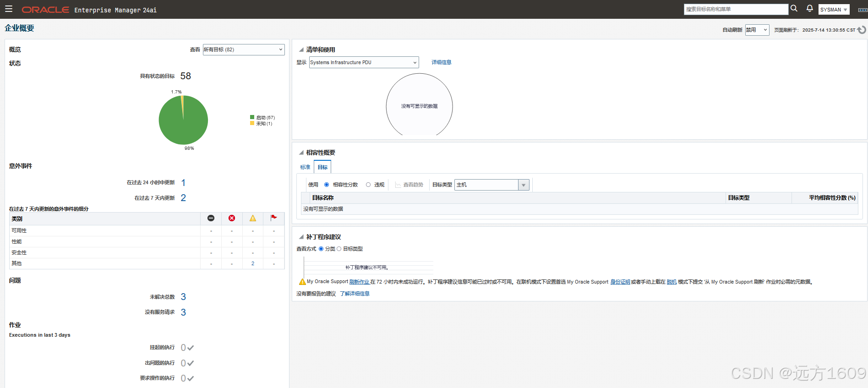Screen dimensions: 868x388
Task: Click incidents updated in last 24 hours count
Action: [183, 183]
